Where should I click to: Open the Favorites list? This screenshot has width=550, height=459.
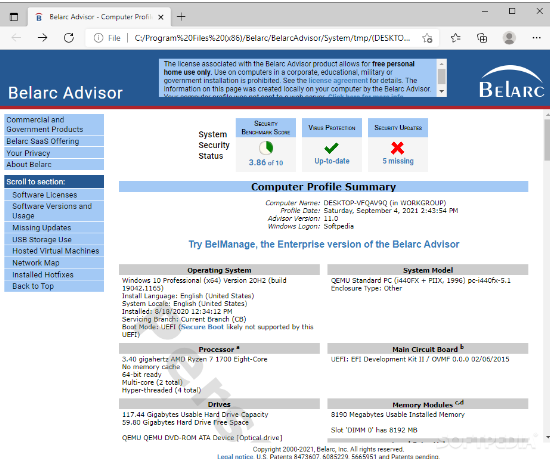click(455, 38)
